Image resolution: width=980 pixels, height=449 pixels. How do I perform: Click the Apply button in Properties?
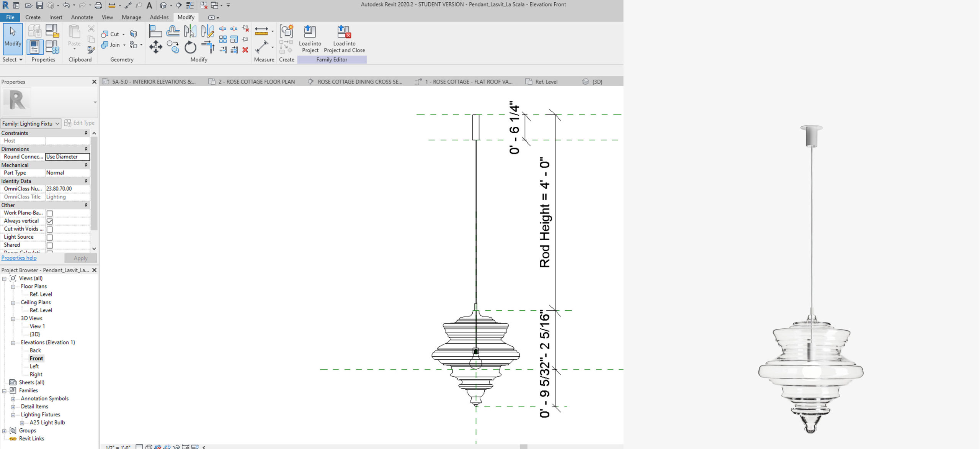[80, 258]
